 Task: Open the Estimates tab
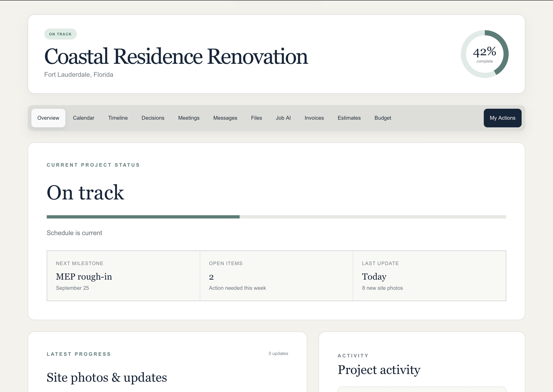[x=349, y=118]
